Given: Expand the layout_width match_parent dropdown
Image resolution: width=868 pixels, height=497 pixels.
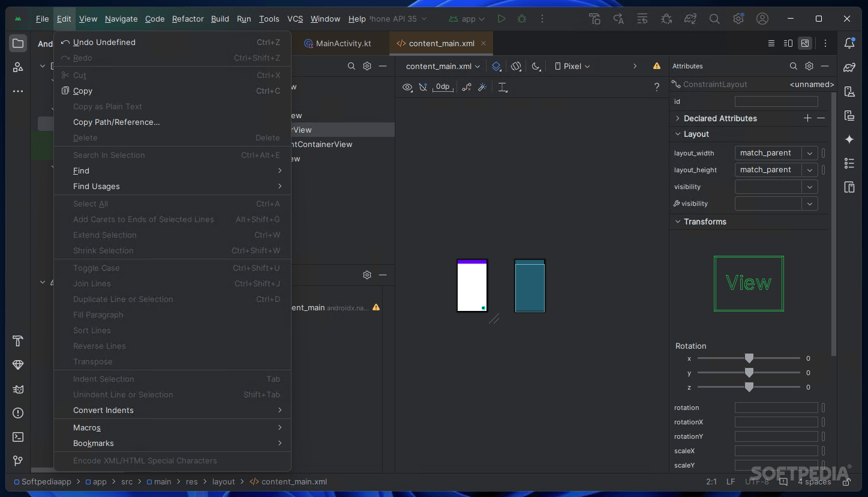Looking at the screenshot, I should 810,153.
